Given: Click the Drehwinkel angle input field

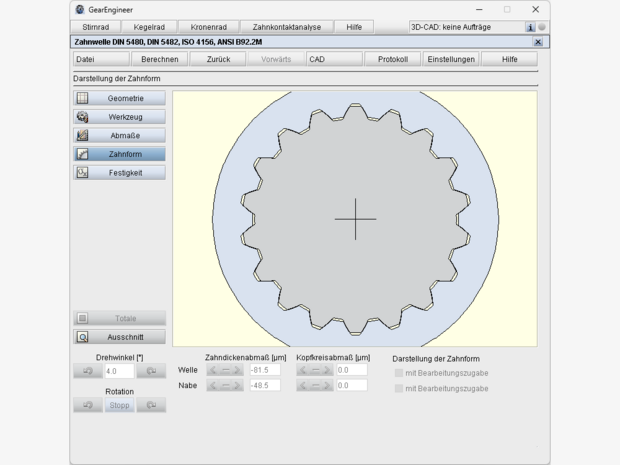Looking at the screenshot, I should (x=118, y=371).
